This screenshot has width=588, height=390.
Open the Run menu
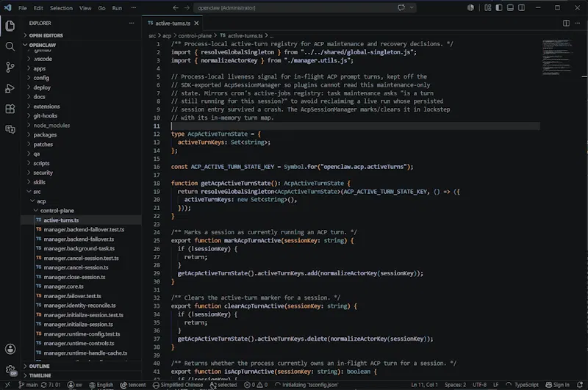pos(117,8)
